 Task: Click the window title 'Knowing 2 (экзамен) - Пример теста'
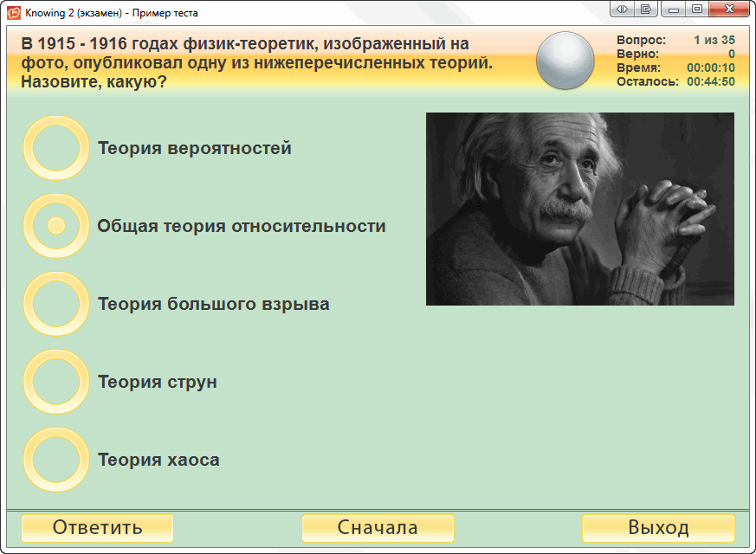pyautogui.click(x=112, y=13)
